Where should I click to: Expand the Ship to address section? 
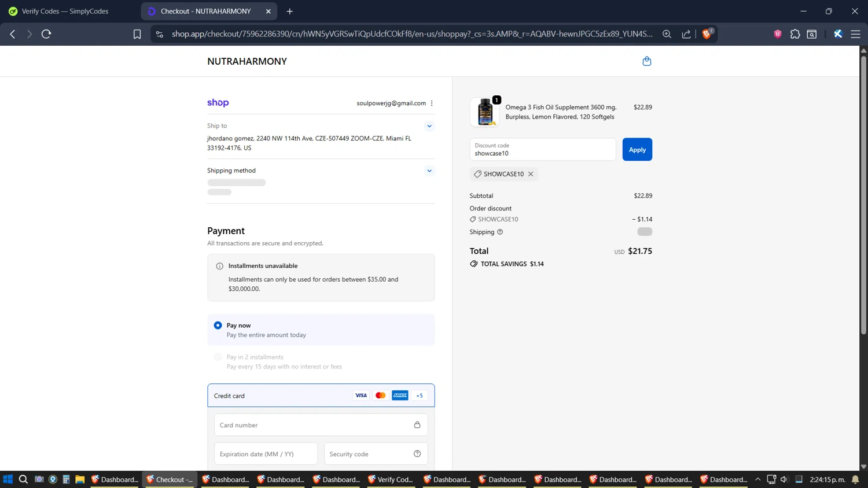click(429, 126)
